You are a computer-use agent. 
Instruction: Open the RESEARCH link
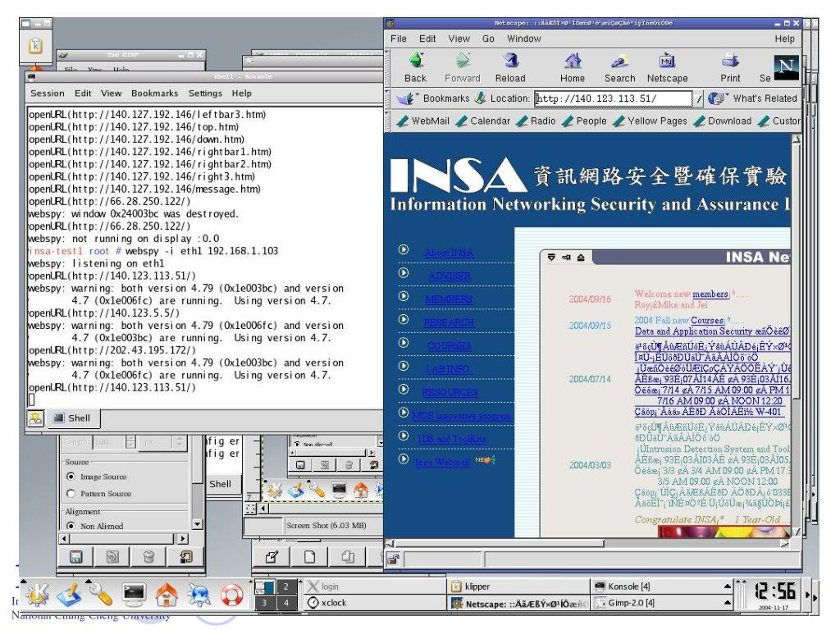point(449,322)
